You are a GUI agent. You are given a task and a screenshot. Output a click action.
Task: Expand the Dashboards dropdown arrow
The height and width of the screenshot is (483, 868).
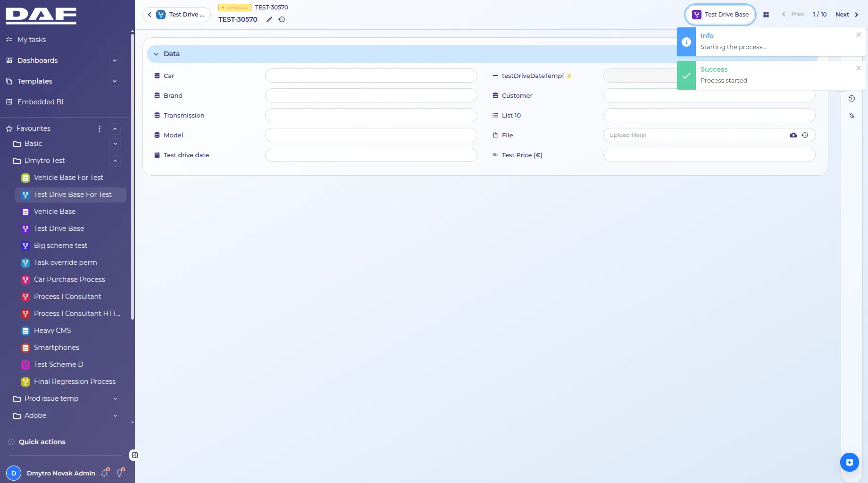click(115, 60)
